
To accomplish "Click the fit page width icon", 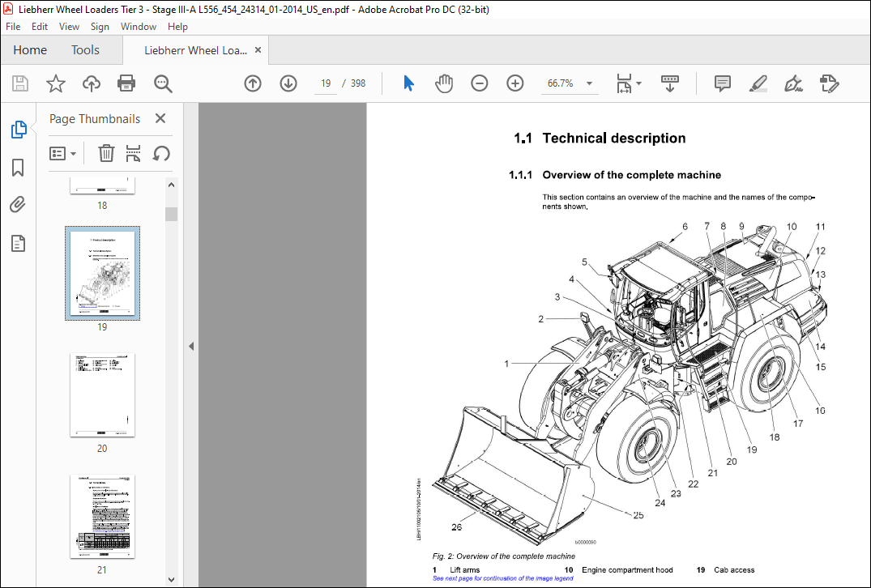I will click(625, 84).
